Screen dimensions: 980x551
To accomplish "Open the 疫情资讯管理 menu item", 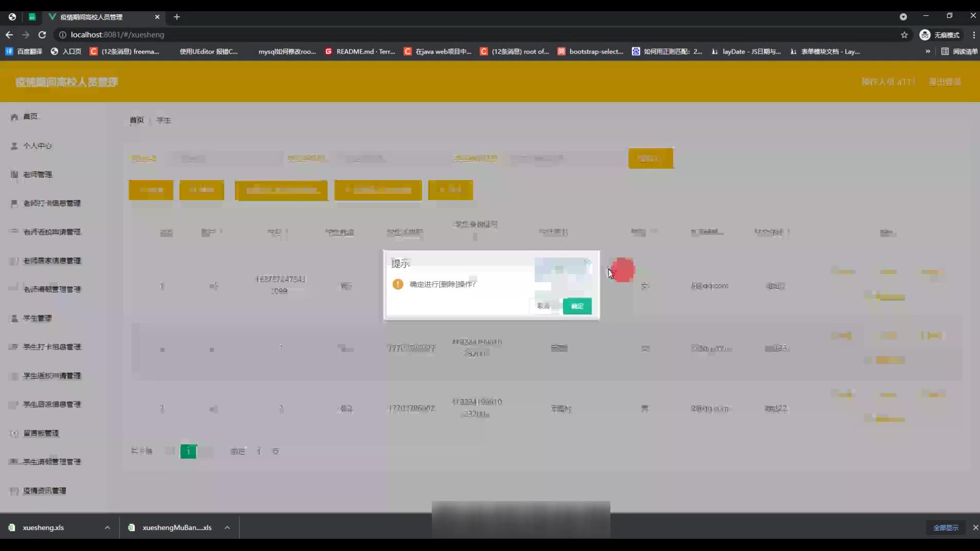I will click(x=44, y=491).
